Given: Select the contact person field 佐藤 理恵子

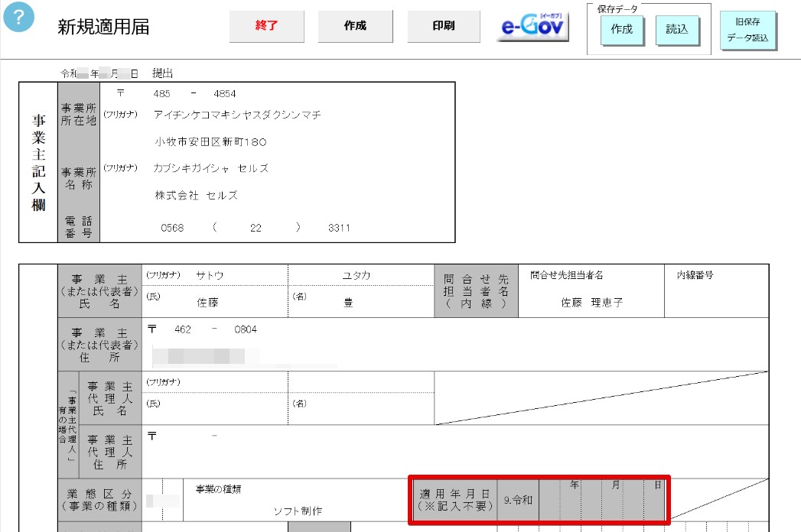Looking at the screenshot, I should 591,303.
